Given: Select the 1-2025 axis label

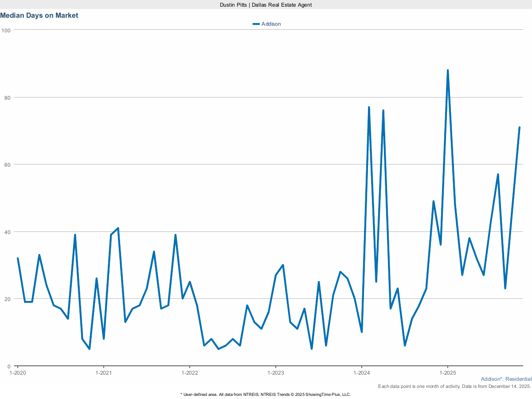Looking at the screenshot, I should click(x=448, y=373).
